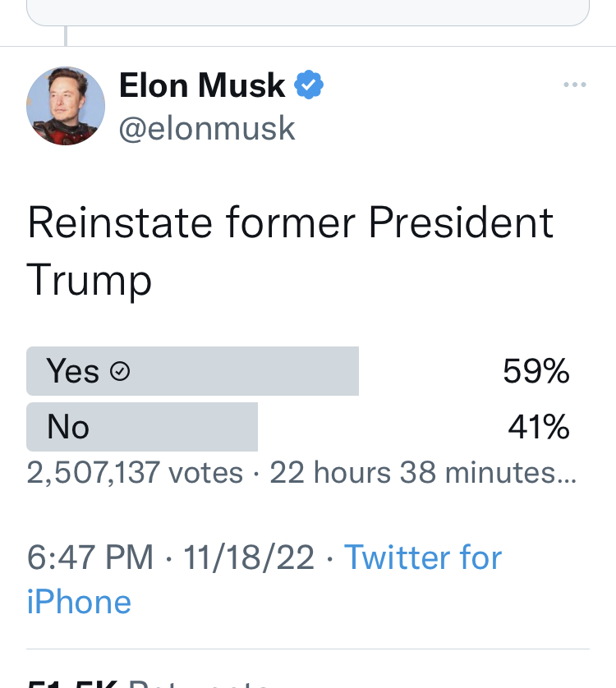Tap the Elon Musk display name
The image size is (616, 688).
tap(202, 85)
